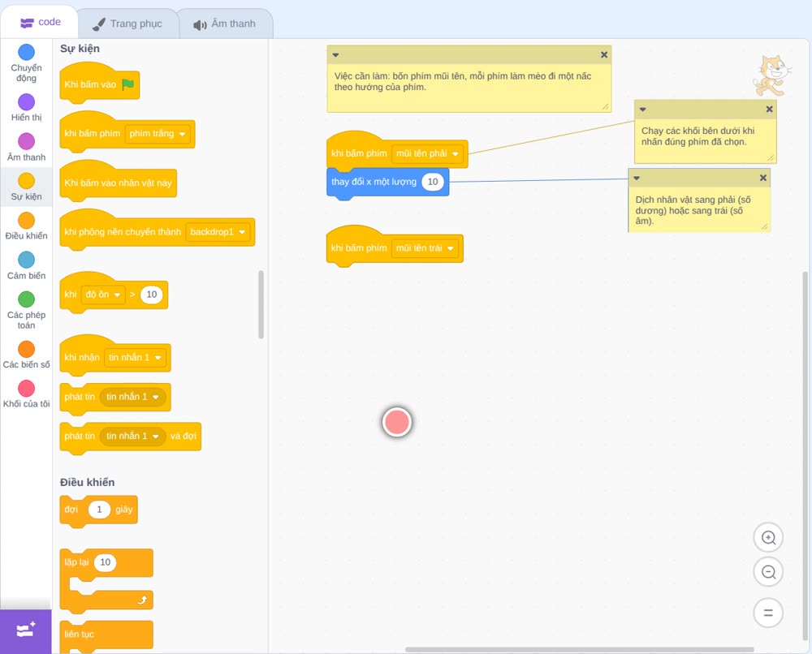
Task: Open the Các phép toán category
Action: 26,311
